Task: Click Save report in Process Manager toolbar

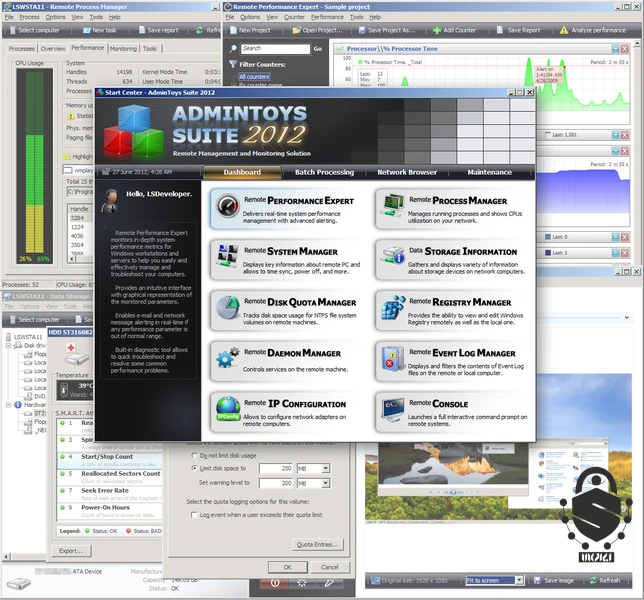Action: pos(159,30)
